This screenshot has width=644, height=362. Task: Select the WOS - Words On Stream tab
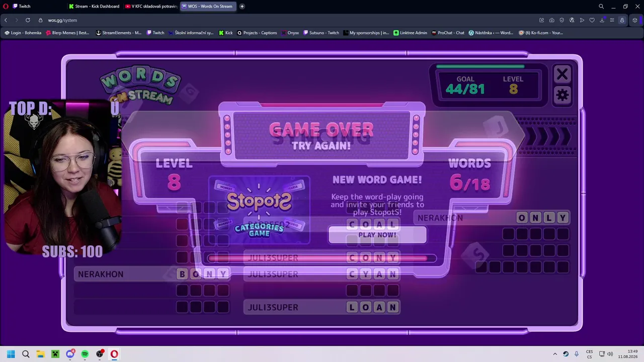208,6
